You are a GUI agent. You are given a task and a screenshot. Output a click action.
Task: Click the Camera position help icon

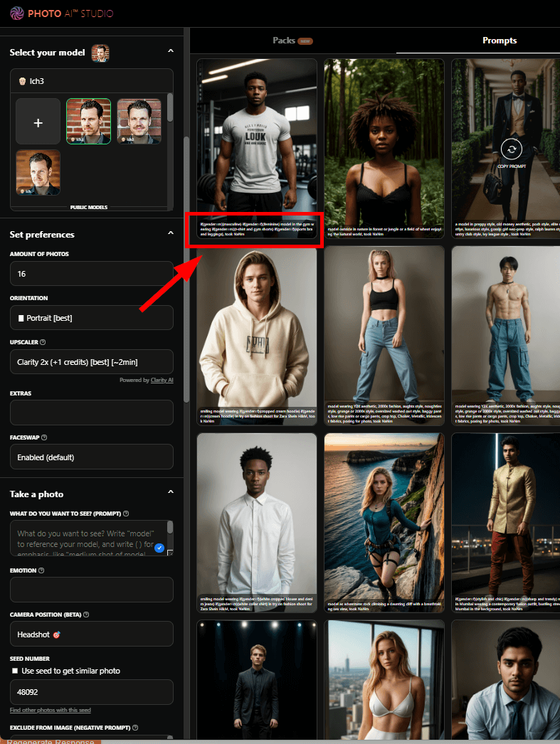[86, 615]
